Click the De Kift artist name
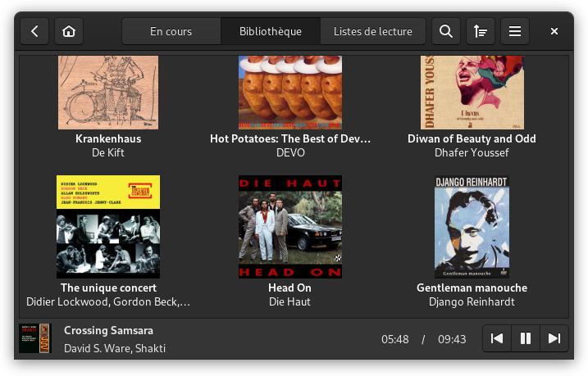Screen dimensions: 588x376 [x=108, y=152]
